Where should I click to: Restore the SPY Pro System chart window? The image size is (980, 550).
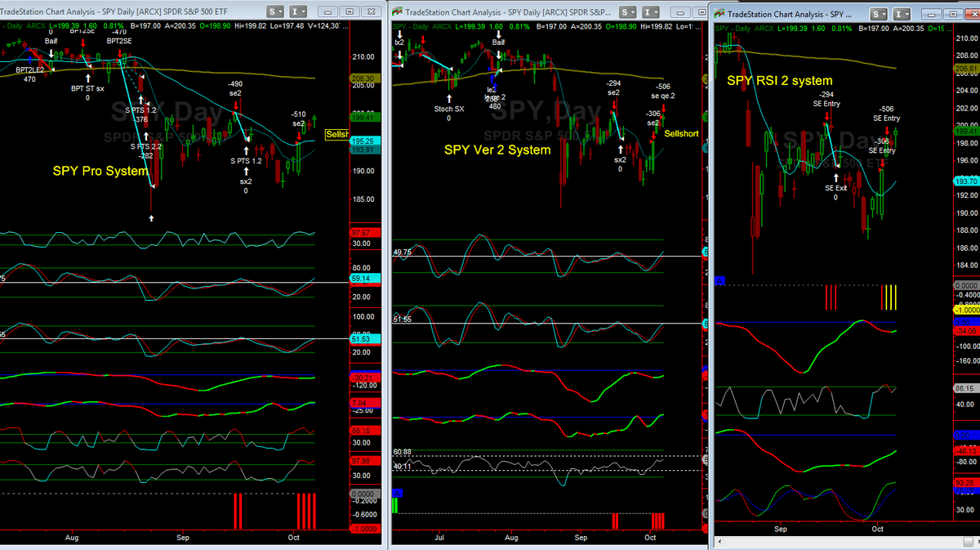click(349, 11)
